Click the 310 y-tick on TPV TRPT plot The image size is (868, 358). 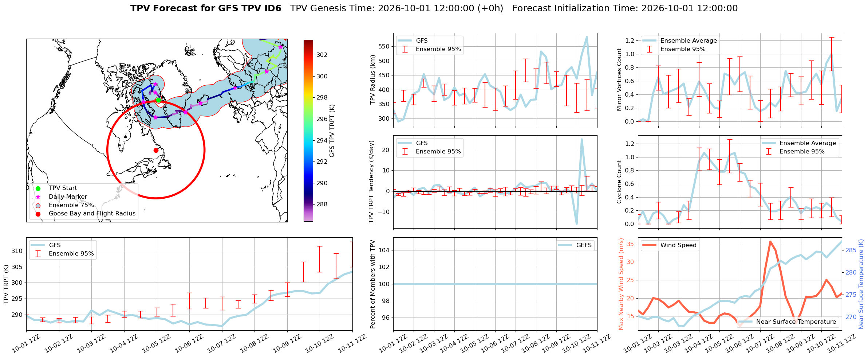(17, 251)
